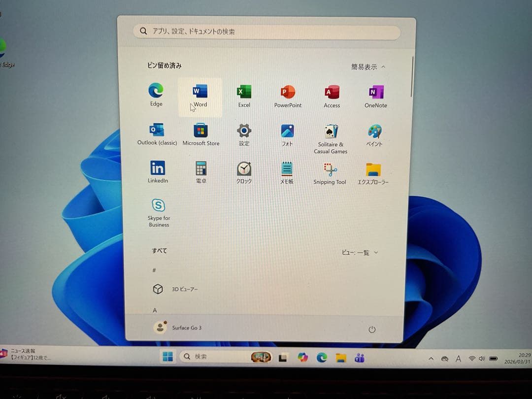Select Edge desktop shortcut
The width and height of the screenshot is (532, 399).
pyautogui.click(x=6, y=53)
